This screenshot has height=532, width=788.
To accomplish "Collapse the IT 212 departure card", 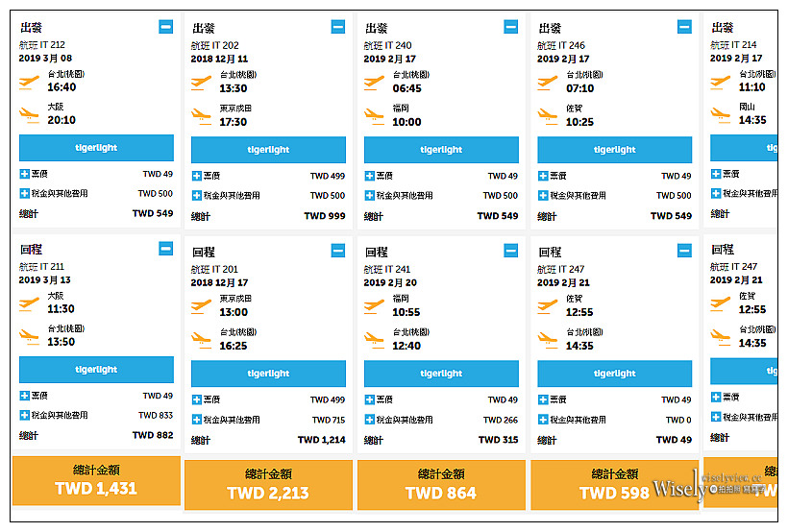I will pos(166,27).
